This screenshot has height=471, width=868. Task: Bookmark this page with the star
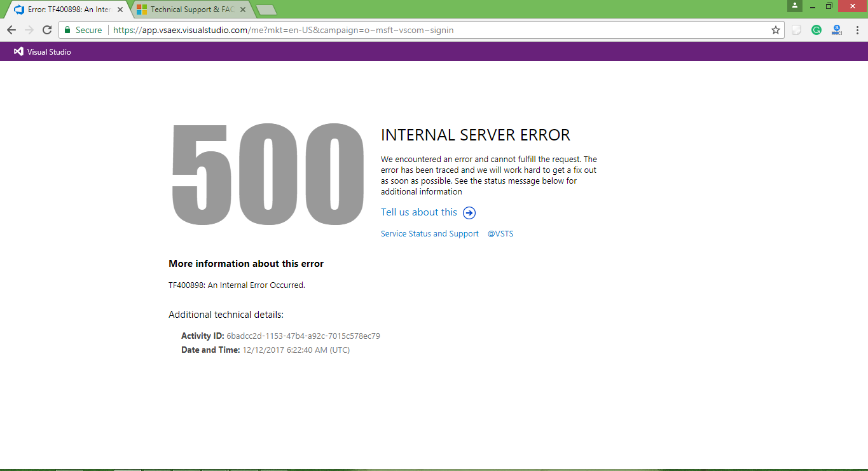(x=776, y=30)
